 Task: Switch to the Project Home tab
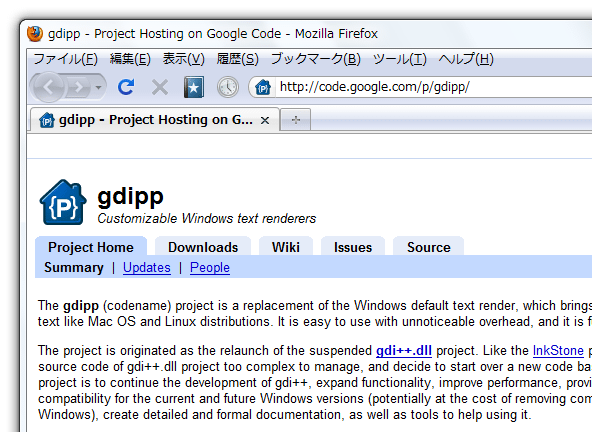coord(91,247)
